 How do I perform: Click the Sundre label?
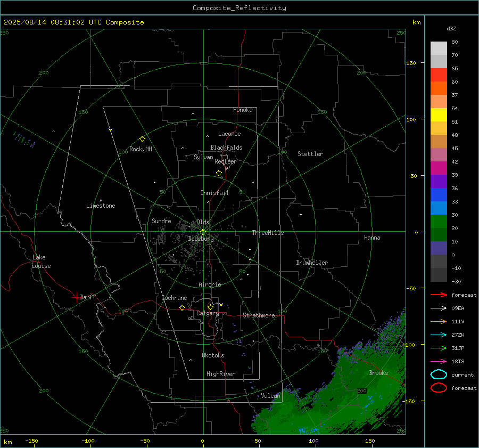click(161, 221)
